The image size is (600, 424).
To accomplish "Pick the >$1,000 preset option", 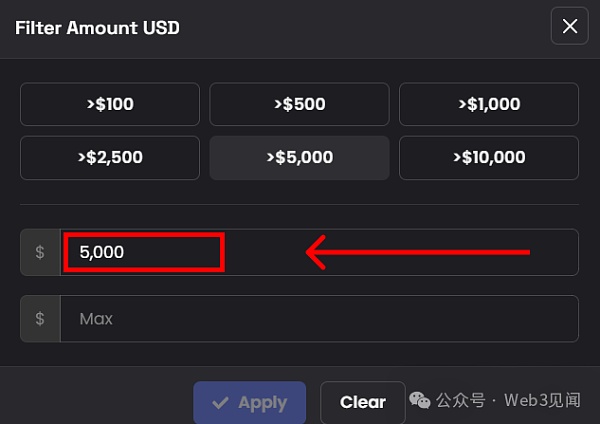I will 489,104.
